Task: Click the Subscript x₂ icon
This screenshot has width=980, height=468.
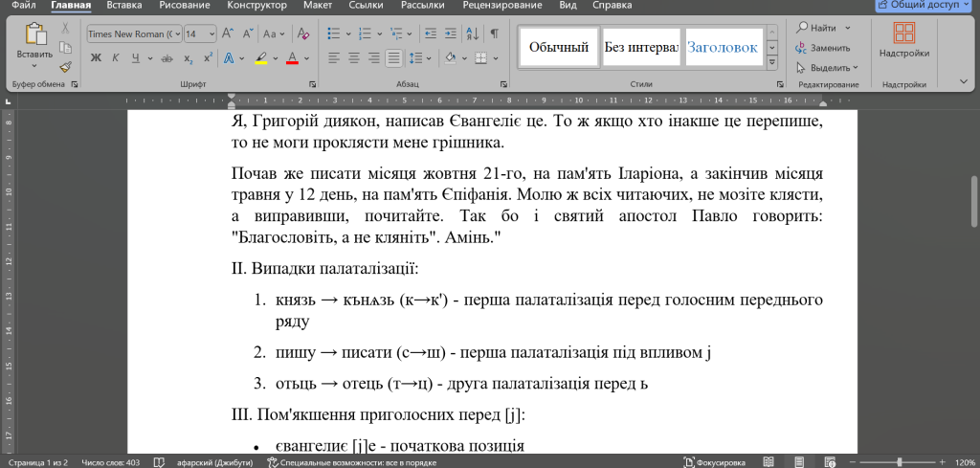Action: click(x=189, y=58)
